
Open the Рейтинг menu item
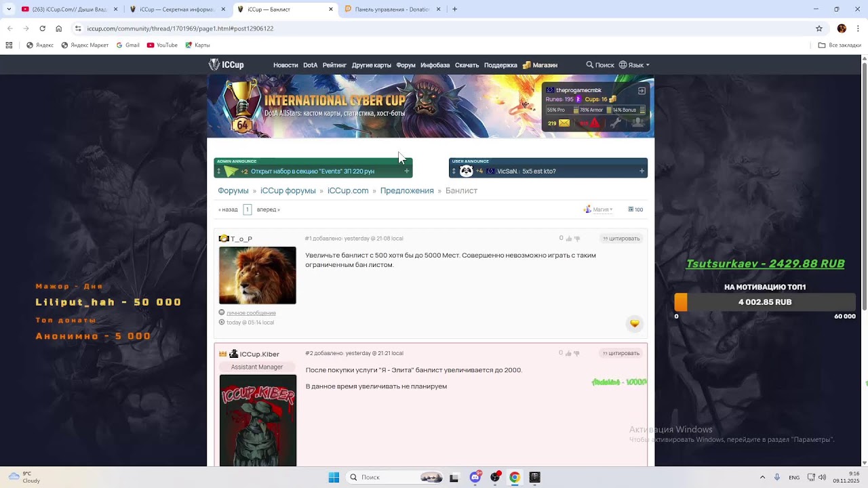click(x=334, y=65)
